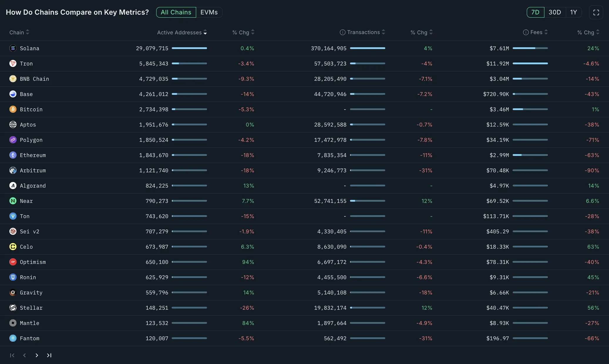Screen dimensions: 609x364
Task: Click the Fees info icon
Action: click(526, 32)
